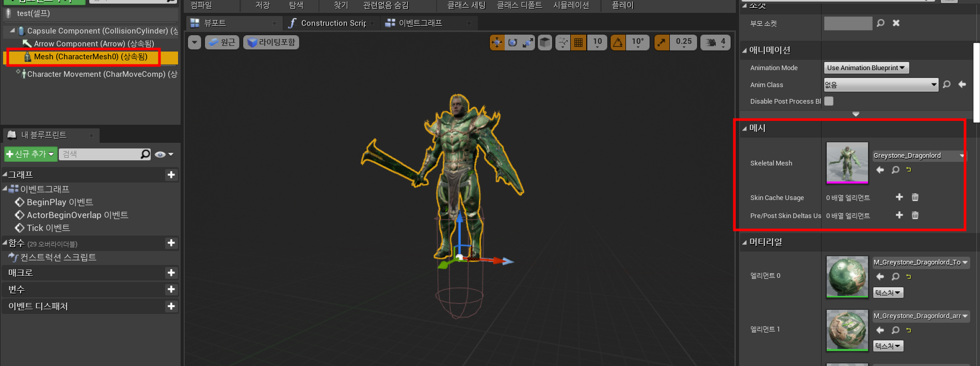This screenshot has width=980, height=366.
Task: Empty the Skin Cache Usage array trash icon
Action: [x=915, y=197]
